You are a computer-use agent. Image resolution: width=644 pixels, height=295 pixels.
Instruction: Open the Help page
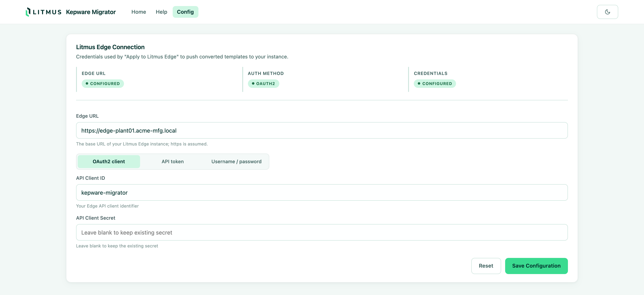pyautogui.click(x=161, y=12)
